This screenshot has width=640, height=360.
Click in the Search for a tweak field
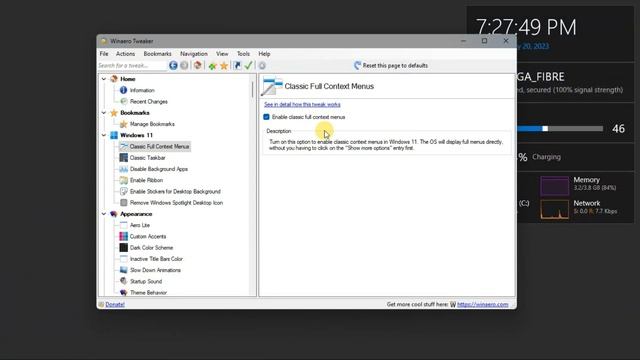click(x=132, y=65)
